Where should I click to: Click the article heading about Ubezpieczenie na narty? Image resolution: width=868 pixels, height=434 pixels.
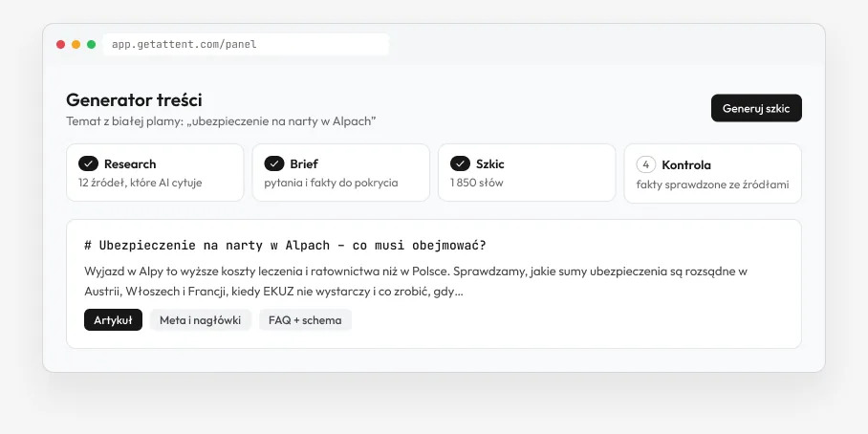tap(285, 246)
